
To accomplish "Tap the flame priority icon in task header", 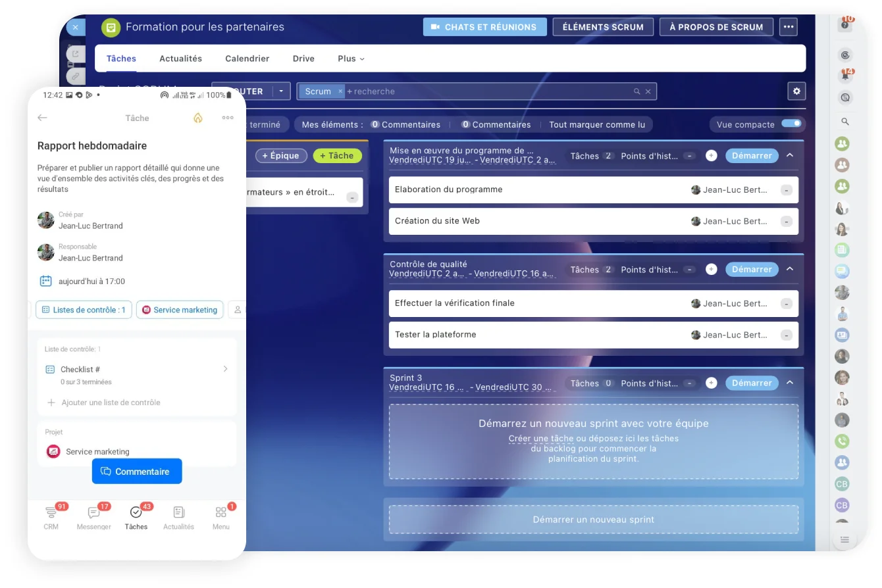I will coord(197,118).
